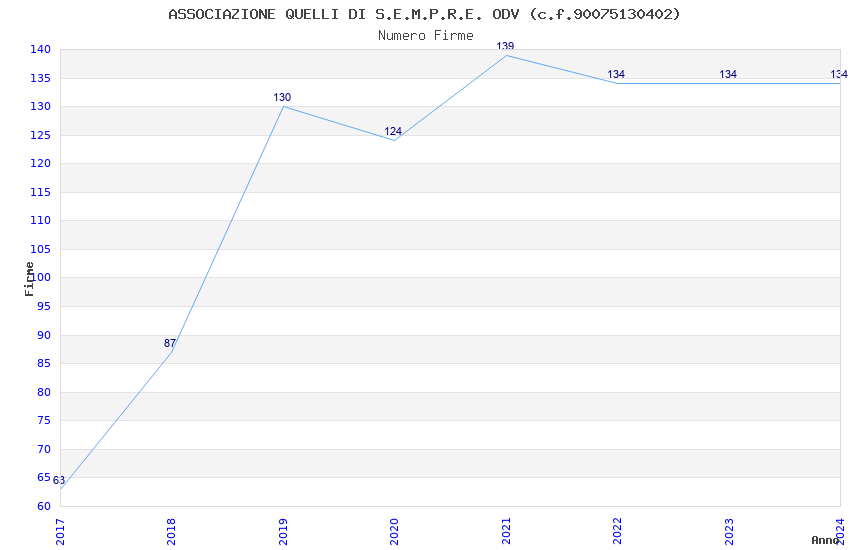
Task: Select the peak data label 139
Action: click(x=505, y=46)
